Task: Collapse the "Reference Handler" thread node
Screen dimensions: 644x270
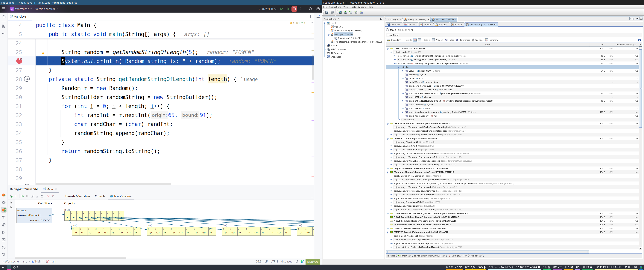Action: tap(388, 124)
